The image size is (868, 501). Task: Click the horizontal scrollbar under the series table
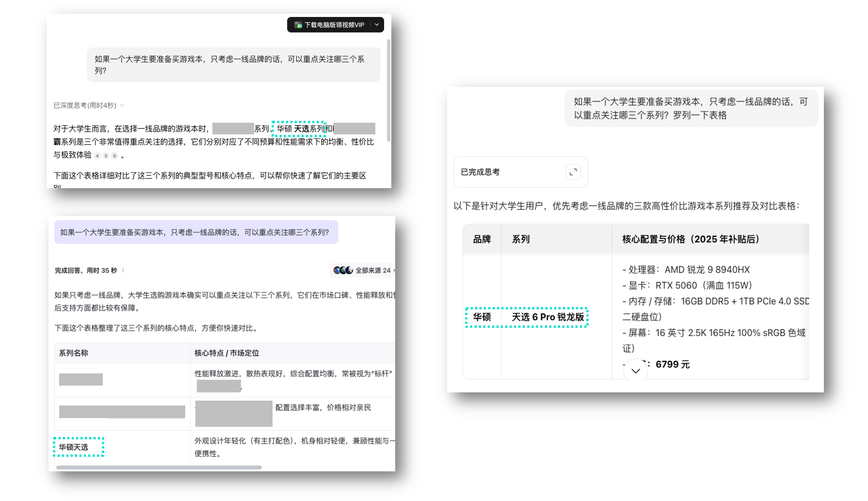pos(159,468)
